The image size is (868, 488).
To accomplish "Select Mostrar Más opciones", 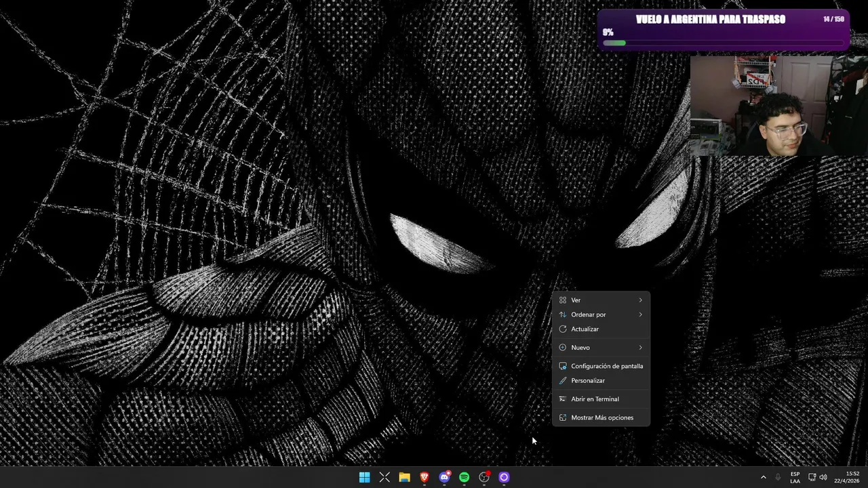I will point(601,418).
